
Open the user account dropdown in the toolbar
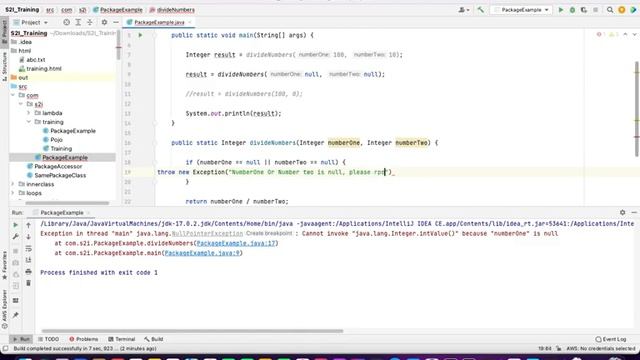coord(464,10)
